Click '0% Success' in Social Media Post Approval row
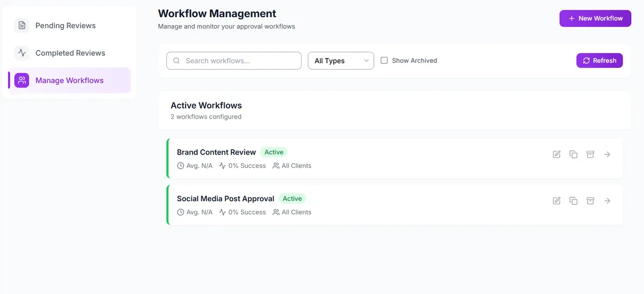Image resolution: width=644 pixels, height=294 pixels. 247,212
